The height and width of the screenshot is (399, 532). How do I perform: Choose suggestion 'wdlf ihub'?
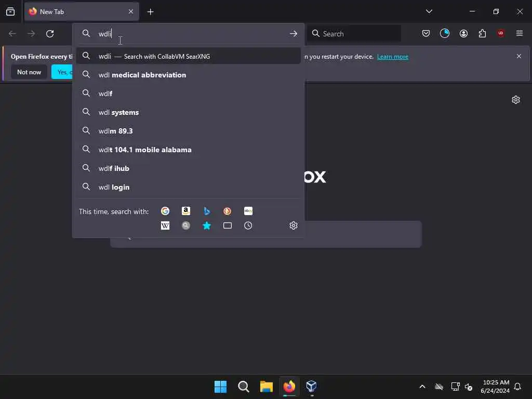click(188, 168)
